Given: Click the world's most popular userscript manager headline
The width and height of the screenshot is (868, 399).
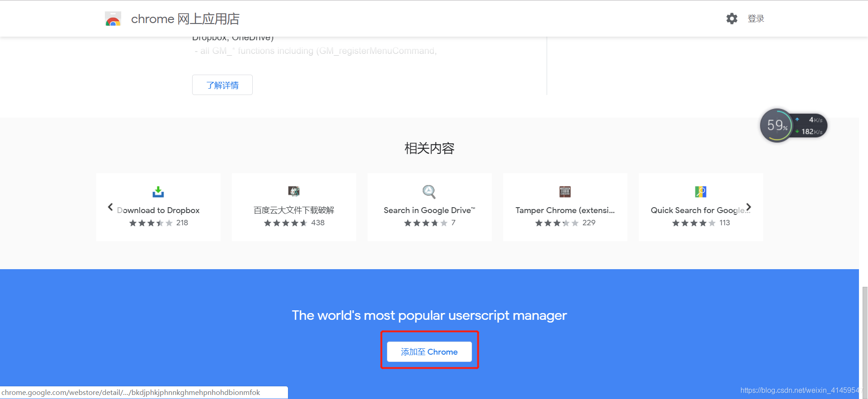Looking at the screenshot, I should (x=429, y=315).
